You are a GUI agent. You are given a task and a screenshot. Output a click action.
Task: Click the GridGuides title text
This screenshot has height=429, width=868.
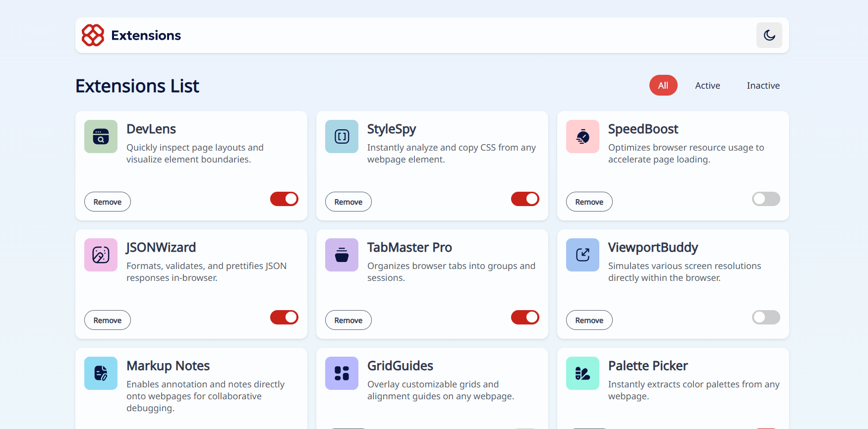[x=400, y=366]
